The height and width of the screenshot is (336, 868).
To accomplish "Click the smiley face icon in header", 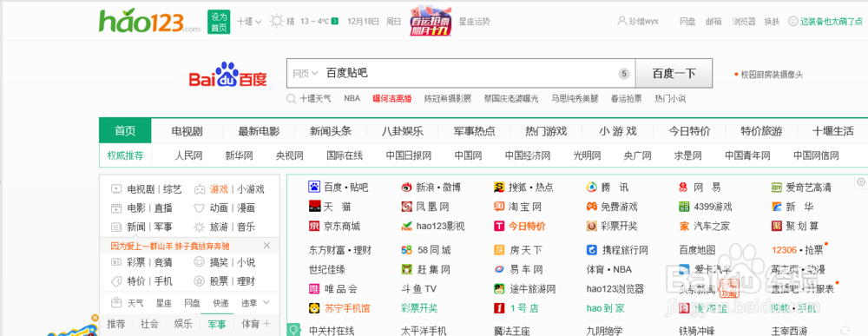I will point(792,21).
